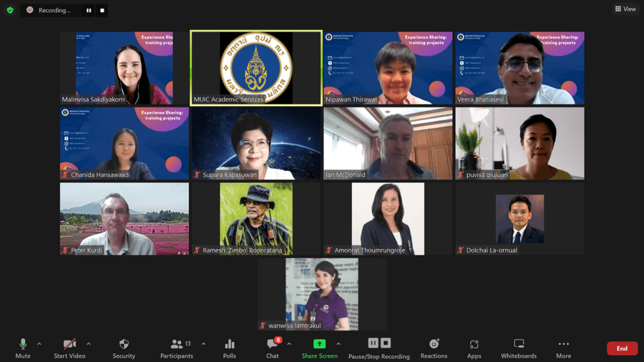Expand the video options arrow beside Start Video
Viewport: 644px width, 362px height.
[88, 344]
